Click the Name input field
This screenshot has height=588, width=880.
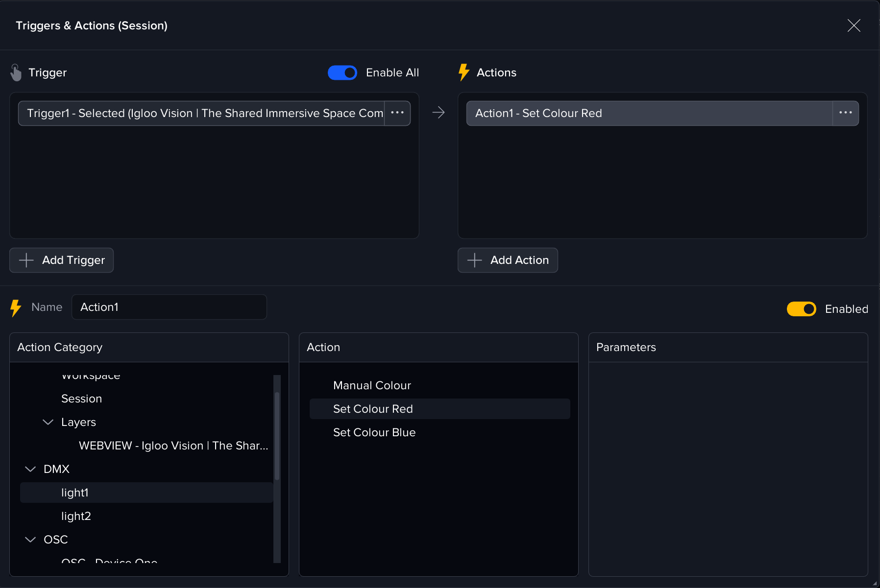(x=169, y=307)
